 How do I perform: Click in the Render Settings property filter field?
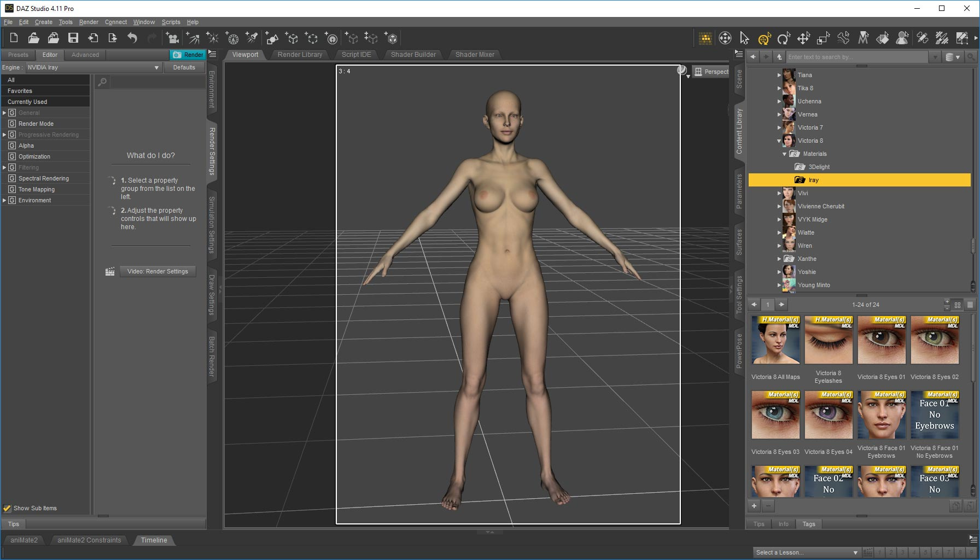click(x=157, y=82)
